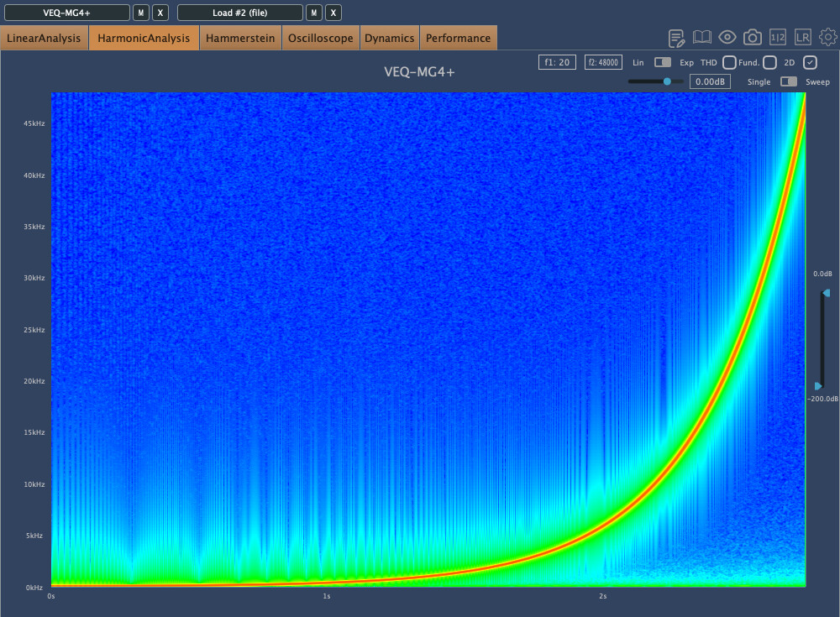The image size is (840, 617).
Task: Open the Load #2 (file) selector
Action: click(x=240, y=13)
